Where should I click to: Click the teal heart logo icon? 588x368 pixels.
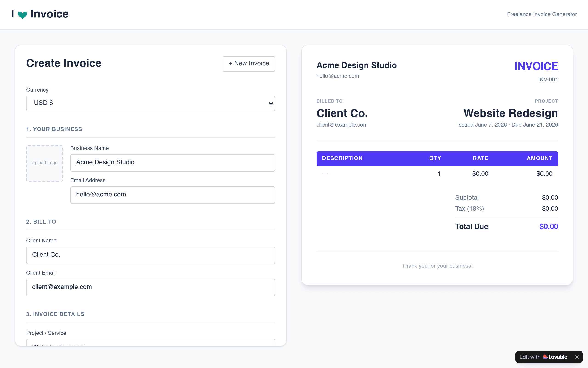22,15
